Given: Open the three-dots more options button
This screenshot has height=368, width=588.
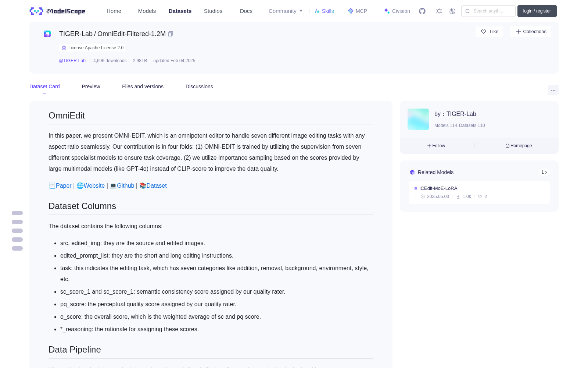Looking at the screenshot, I should (553, 90).
